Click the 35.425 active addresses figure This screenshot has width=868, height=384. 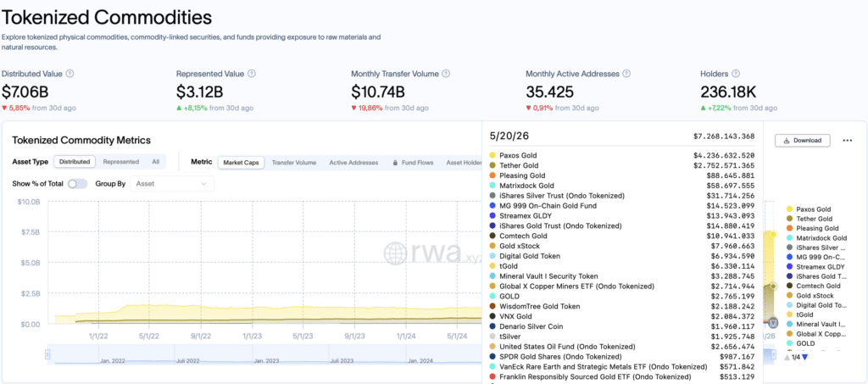549,92
